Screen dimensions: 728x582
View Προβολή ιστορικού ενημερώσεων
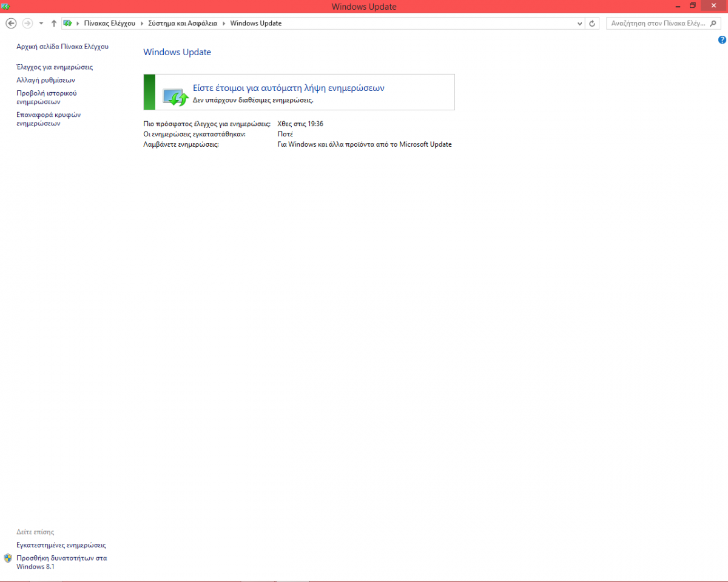pos(46,98)
